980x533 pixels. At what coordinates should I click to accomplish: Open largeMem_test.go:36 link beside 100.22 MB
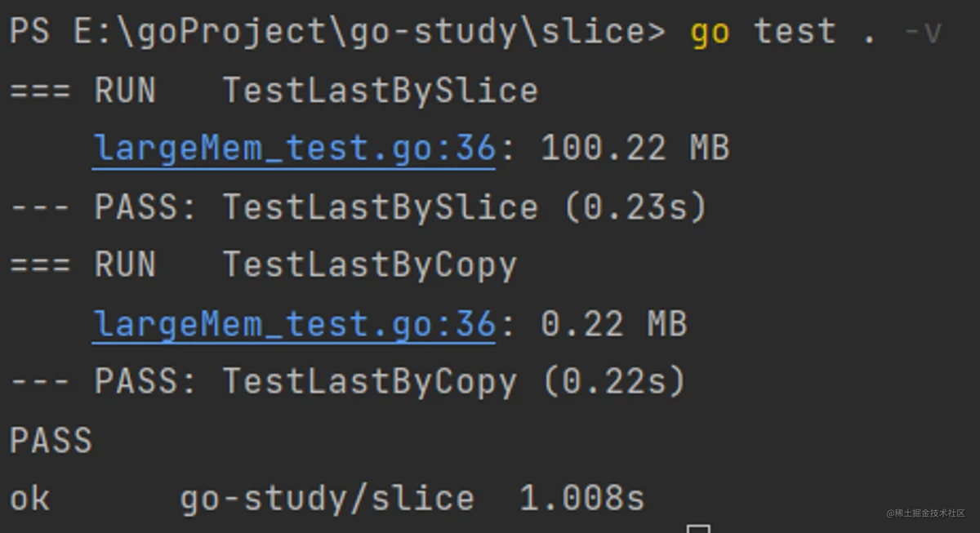294,149
